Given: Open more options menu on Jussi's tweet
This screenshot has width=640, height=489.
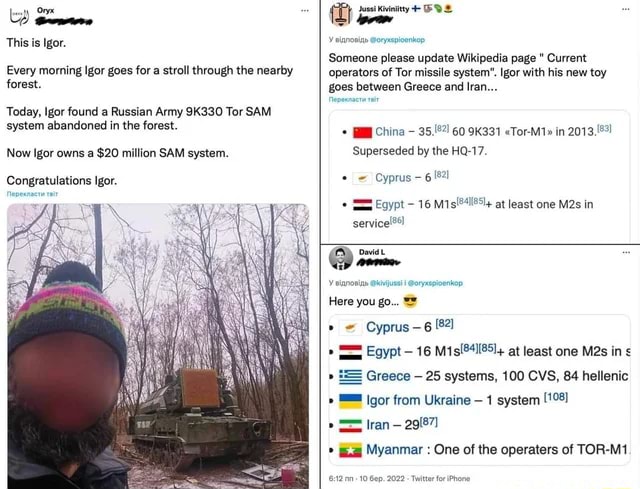Looking at the screenshot, I should click(626, 9).
